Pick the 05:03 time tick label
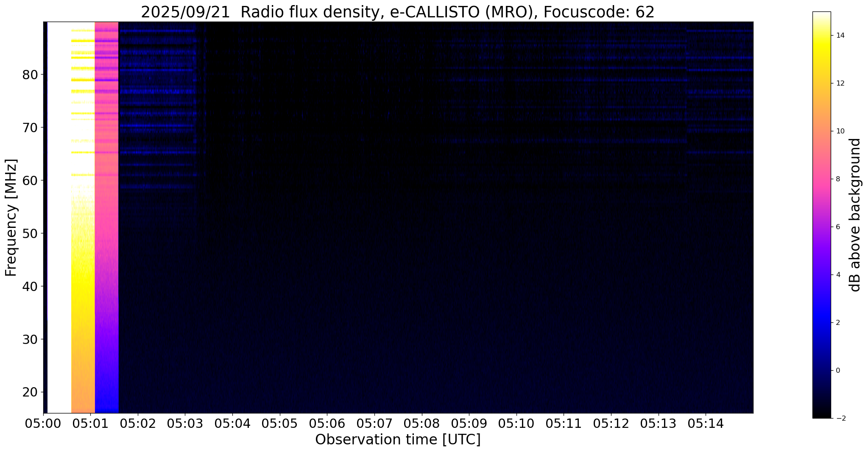Viewport: 868px width, 452px height. [185, 424]
